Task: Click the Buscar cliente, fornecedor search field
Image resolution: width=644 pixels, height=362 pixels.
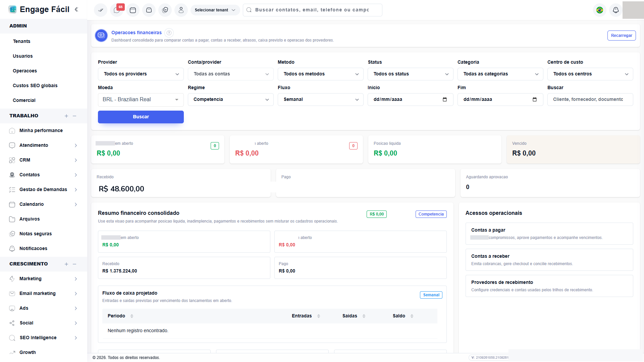Action: pyautogui.click(x=590, y=100)
